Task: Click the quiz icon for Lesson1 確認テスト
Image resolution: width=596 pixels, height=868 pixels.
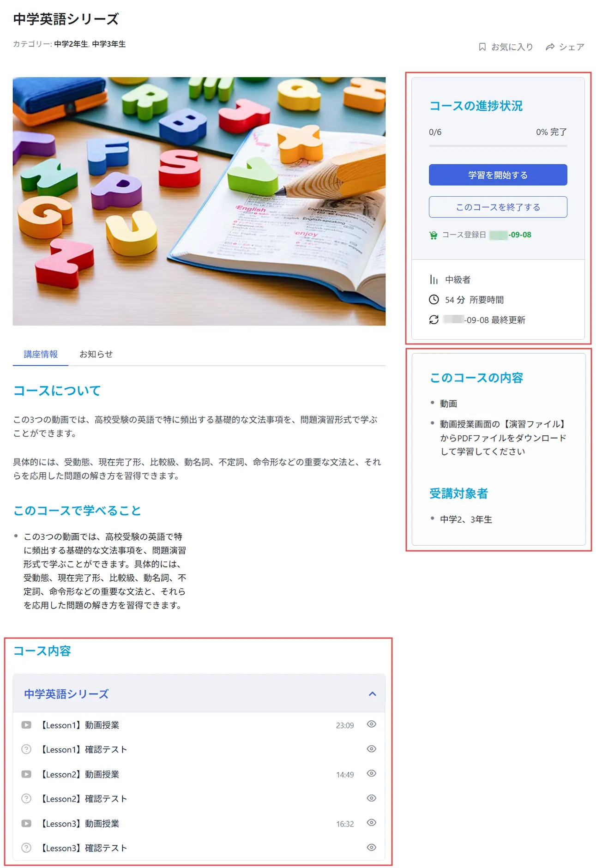Action: 26,749
